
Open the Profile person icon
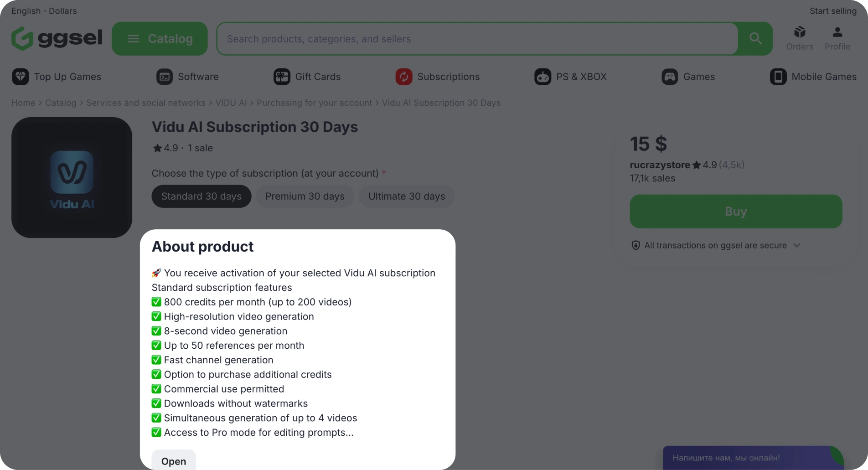(x=837, y=32)
